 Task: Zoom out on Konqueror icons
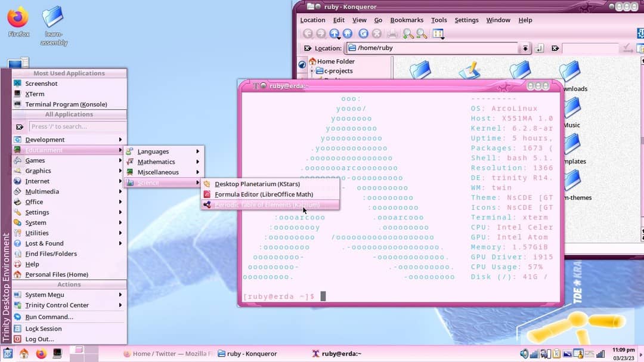click(422, 33)
